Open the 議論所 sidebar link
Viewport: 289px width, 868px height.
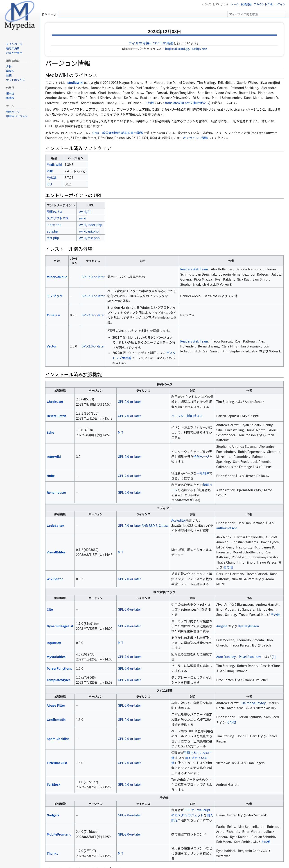click(10, 71)
